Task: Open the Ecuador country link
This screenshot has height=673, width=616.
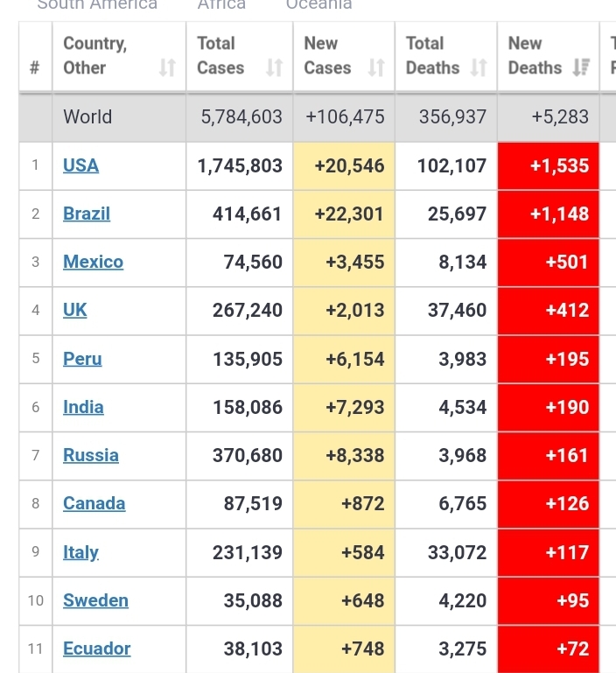Action: [x=96, y=648]
